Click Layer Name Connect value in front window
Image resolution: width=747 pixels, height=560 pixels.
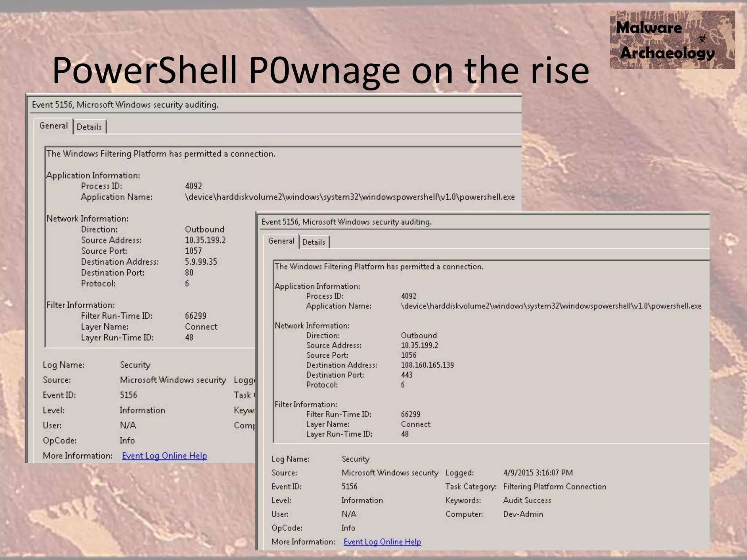tap(415, 424)
